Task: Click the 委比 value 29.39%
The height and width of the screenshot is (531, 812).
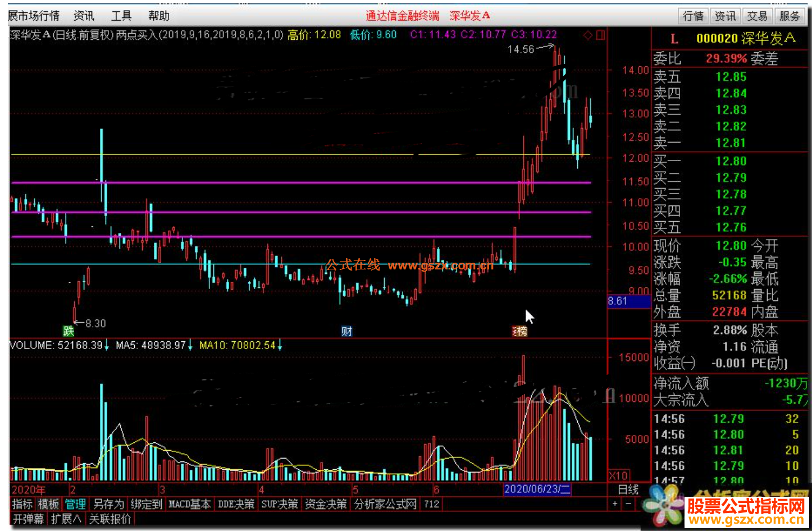Action: click(726, 58)
